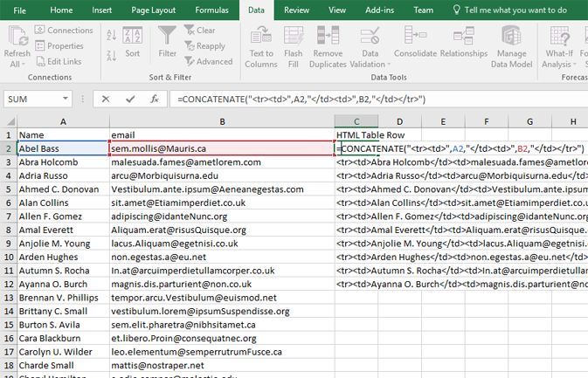Confirm formula with the checkmark
588x378 pixels.
130,100
